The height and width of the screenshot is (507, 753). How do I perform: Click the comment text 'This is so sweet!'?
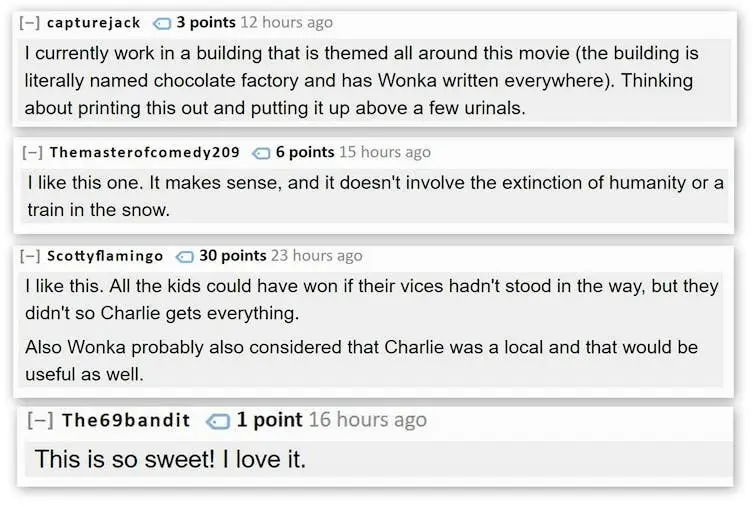(125, 459)
